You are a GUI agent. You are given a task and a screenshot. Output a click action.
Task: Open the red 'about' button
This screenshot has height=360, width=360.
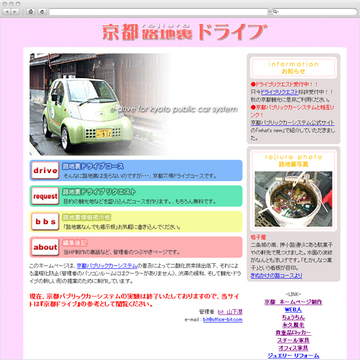tap(45, 247)
